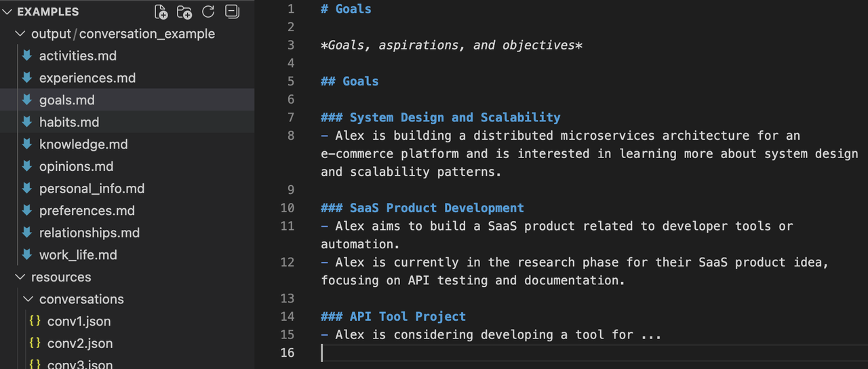Collapse the conversations folder
Viewport: 868px width, 369px height.
point(28,299)
